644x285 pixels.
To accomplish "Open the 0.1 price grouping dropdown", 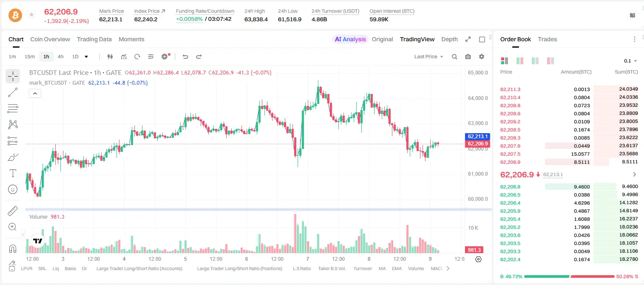I will pos(630,61).
